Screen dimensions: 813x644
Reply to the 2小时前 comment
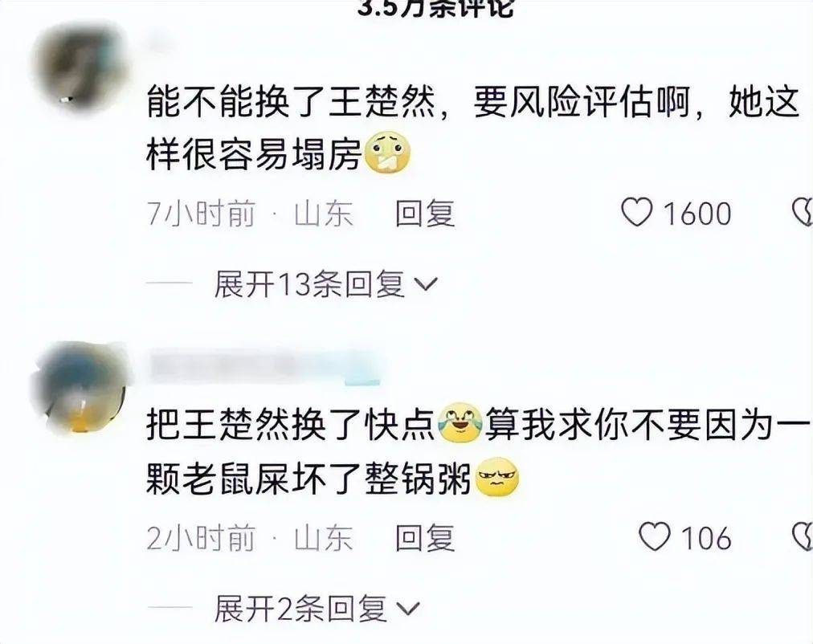(x=425, y=537)
